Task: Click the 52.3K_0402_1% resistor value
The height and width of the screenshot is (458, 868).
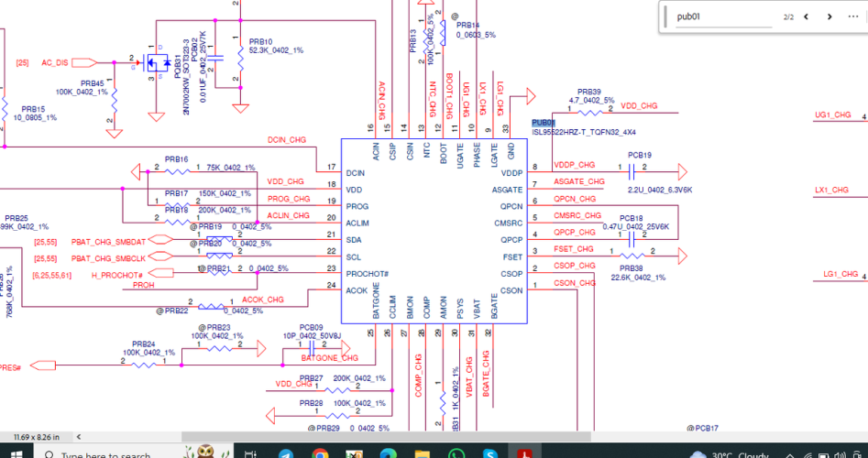Action: click(276, 50)
